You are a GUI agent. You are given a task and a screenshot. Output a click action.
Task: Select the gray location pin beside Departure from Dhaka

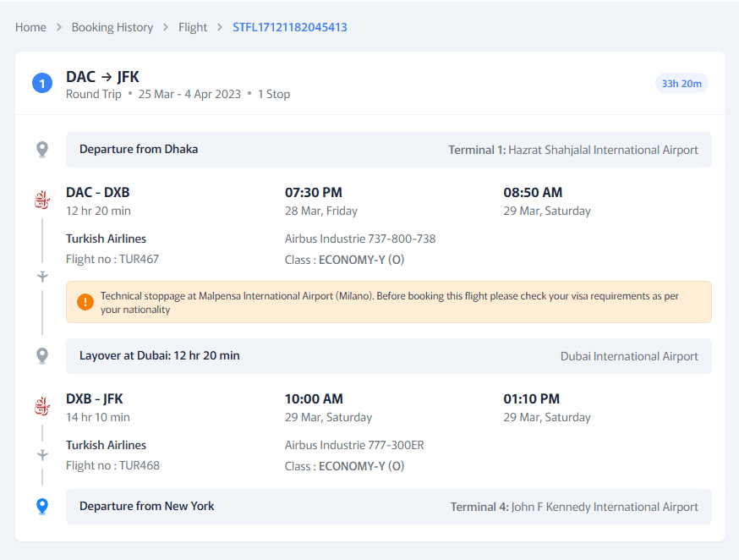pos(42,149)
